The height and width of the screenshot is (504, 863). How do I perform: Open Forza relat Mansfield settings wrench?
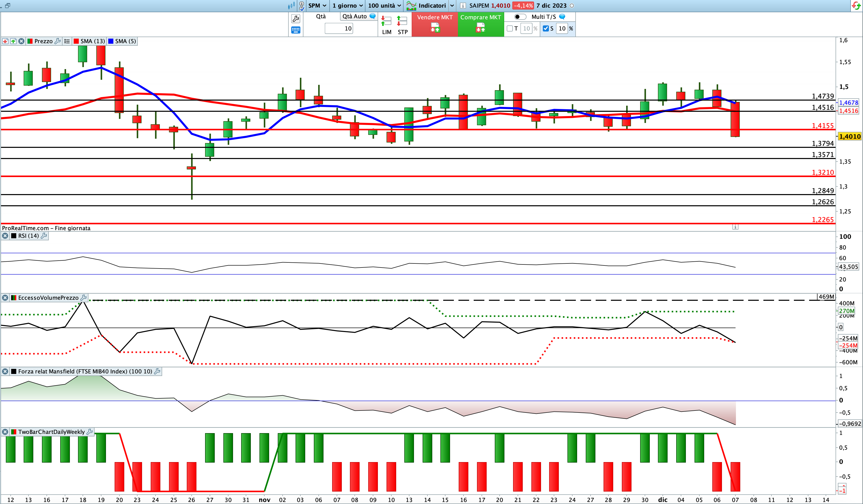(x=157, y=371)
